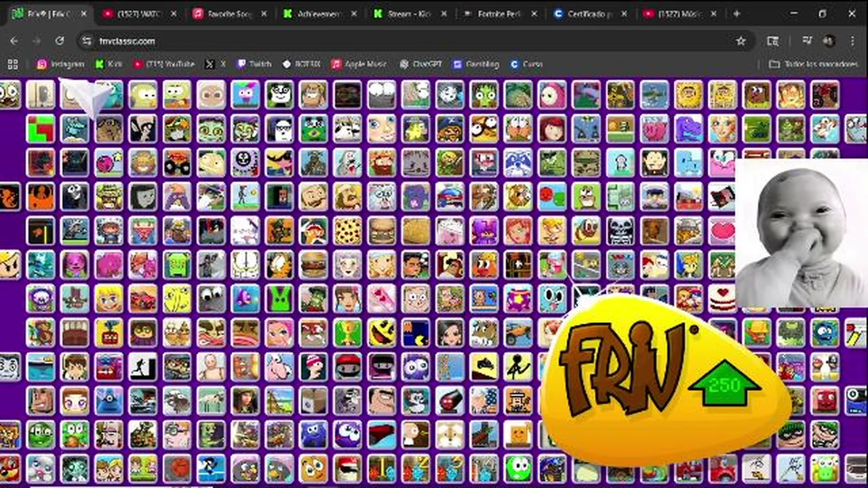Launch the angry red square block game
This screenshot has height=488, width=868.
(x=825, y=401)
